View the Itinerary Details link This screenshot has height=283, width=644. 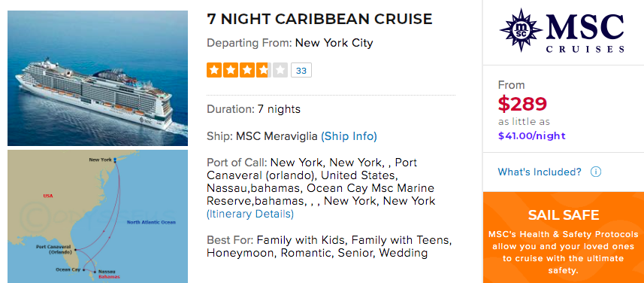coord(250,214)
